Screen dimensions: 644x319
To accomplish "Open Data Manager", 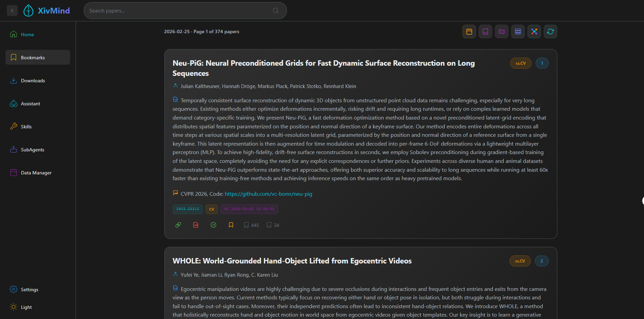I will (x=38, y=173).
